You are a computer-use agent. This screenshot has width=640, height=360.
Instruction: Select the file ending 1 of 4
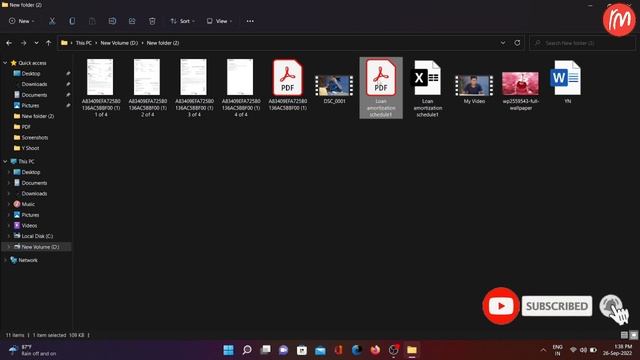101,88
